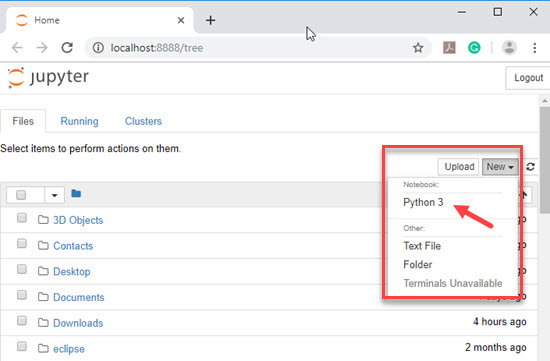Click the blue root folder icon
The height and width of the screenshot is (361, 550).
tap(76, 193)
